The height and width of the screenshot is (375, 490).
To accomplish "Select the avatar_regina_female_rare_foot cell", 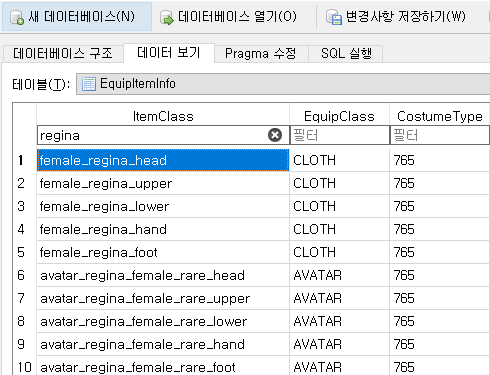I will click(163, 366).
